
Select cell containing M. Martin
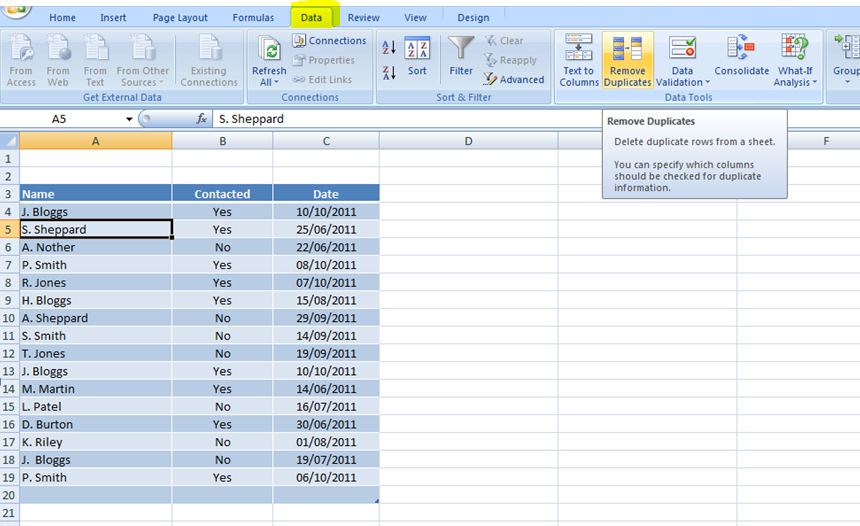coord(95,389)
